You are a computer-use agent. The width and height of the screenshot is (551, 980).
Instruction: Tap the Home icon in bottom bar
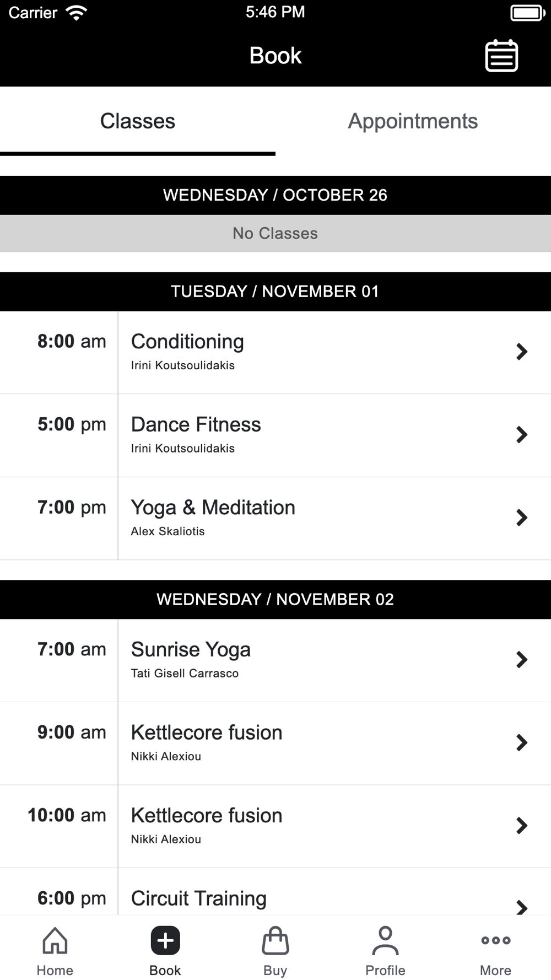(55, 940)
